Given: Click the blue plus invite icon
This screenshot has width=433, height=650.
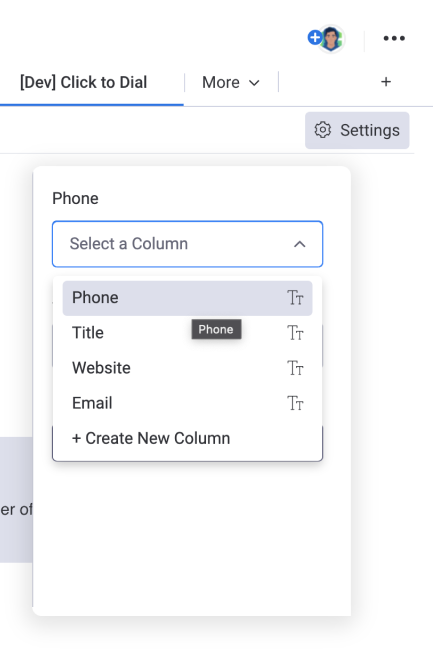Looking at the screenshot, I should tap(314, 37).
